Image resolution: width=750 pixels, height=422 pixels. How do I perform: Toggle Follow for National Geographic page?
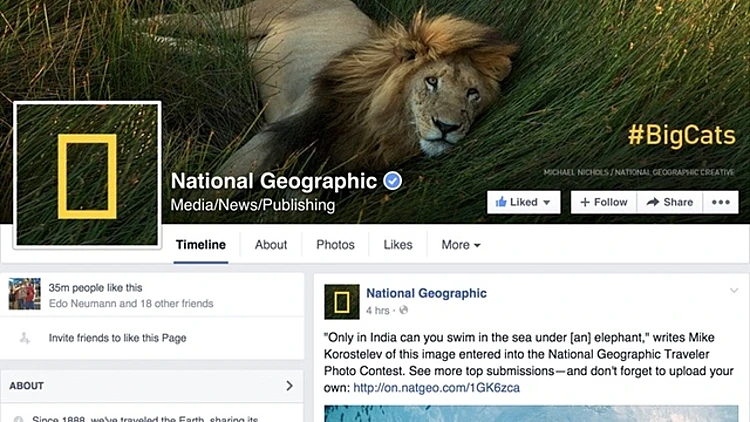603,202
